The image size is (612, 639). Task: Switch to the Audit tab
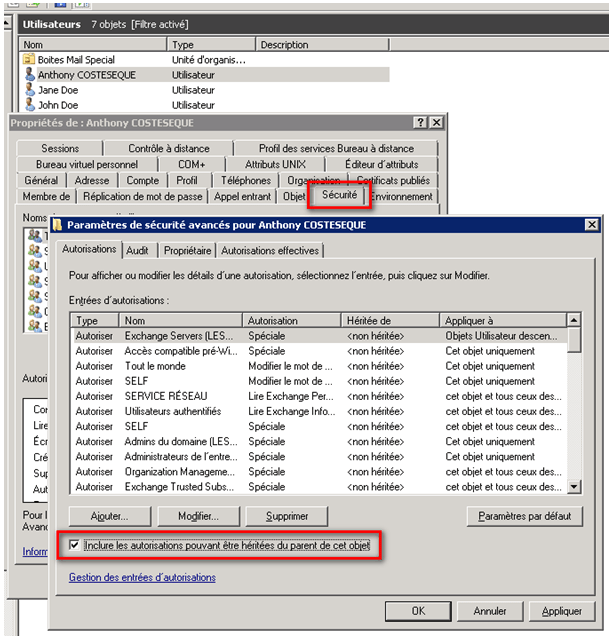[139, 250]
